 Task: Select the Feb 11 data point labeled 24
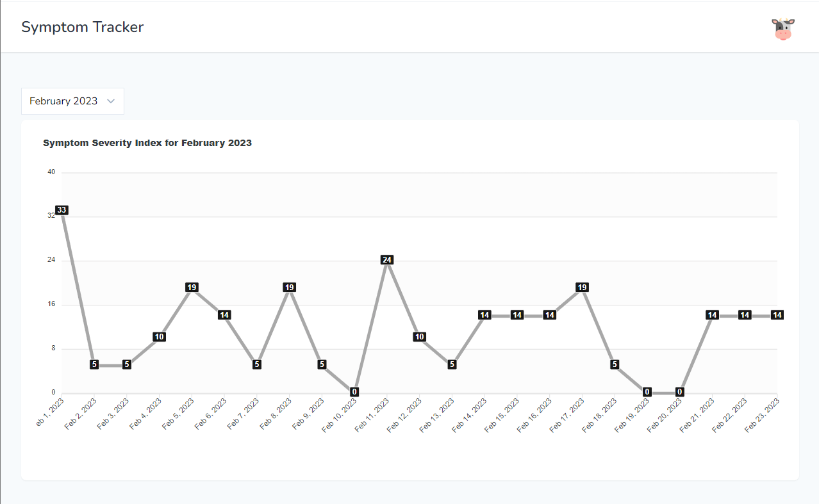[x=387, y=260]
